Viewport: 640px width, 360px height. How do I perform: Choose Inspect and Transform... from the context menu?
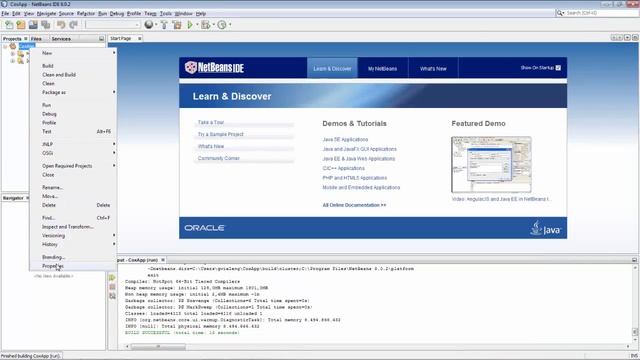tap(73, 227)
